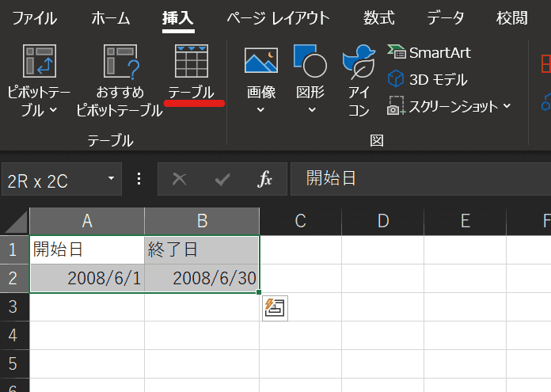Click the Recommended PivotTables icon

tap(120, 62)
